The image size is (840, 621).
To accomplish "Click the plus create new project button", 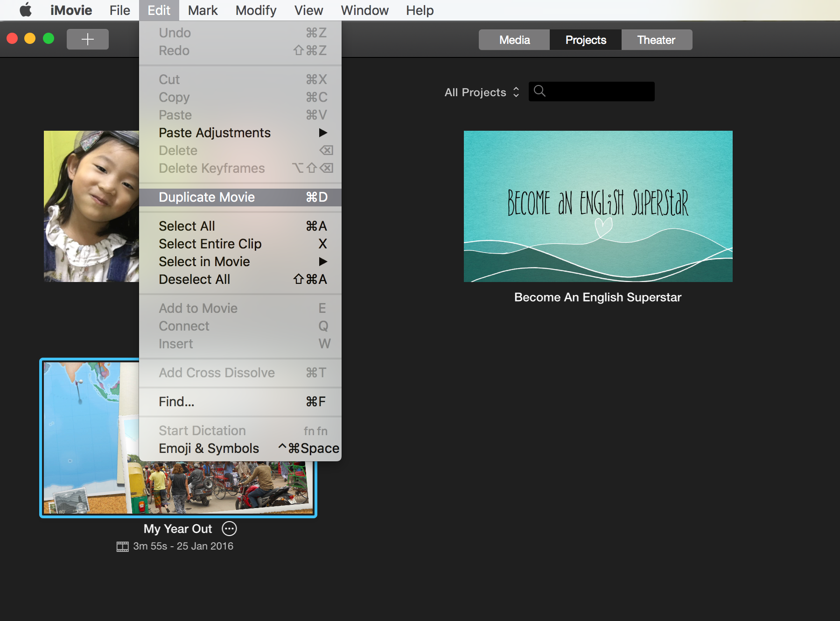I will [87, 39].
